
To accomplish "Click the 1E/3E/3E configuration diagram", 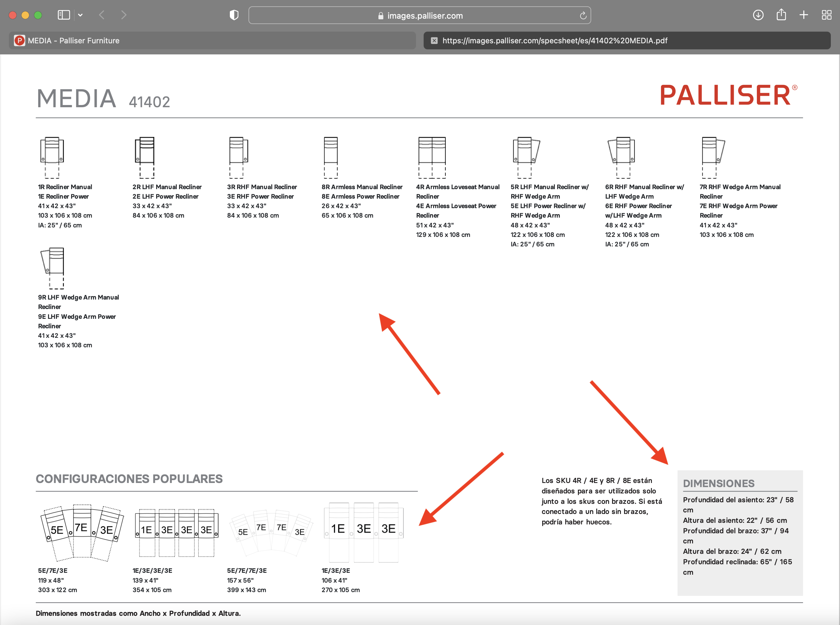I will pos(363,533).
